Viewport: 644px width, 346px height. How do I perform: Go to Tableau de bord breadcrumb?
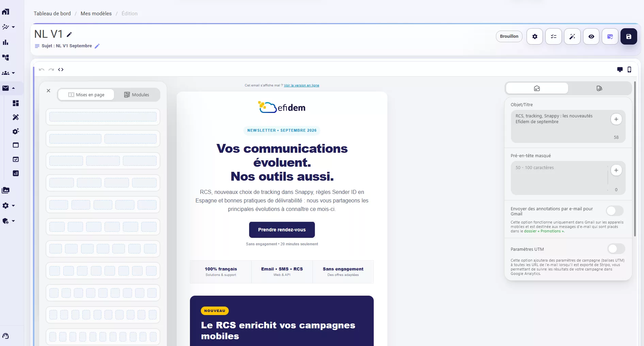52,14
